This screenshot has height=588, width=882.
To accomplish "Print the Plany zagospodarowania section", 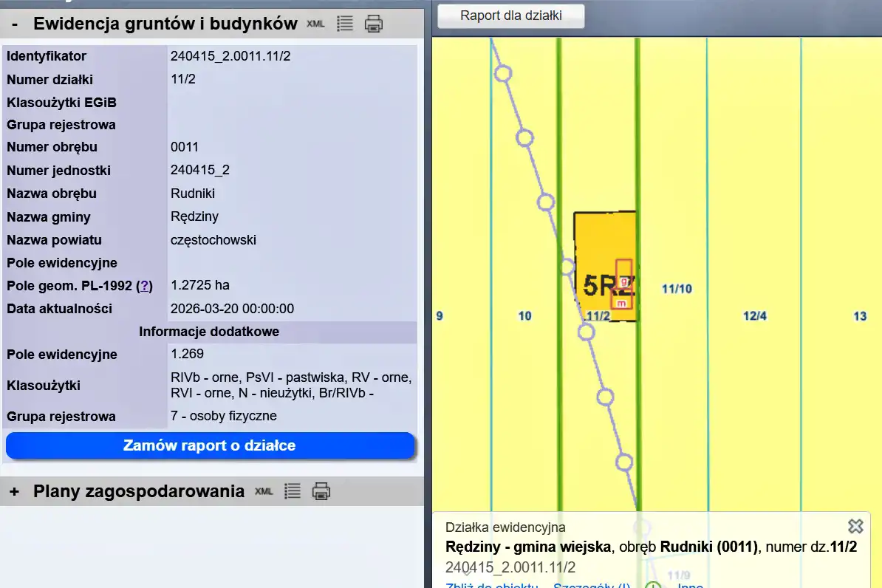I will (x=321, y=491).
